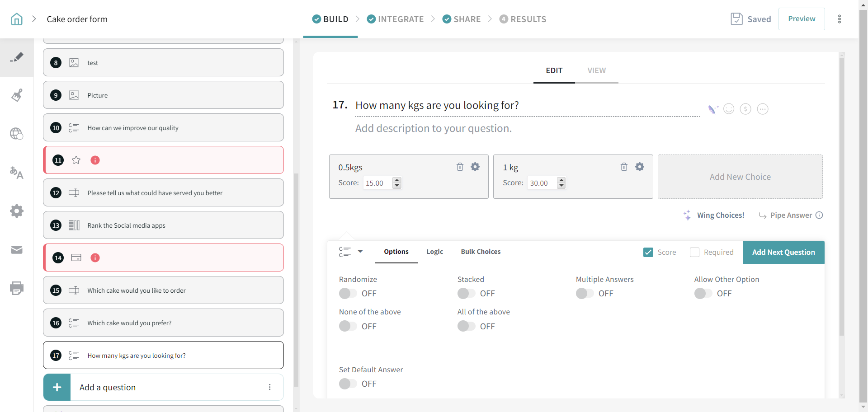
Task: Switch to the VIEW tab
Action: tap(596, 70)
